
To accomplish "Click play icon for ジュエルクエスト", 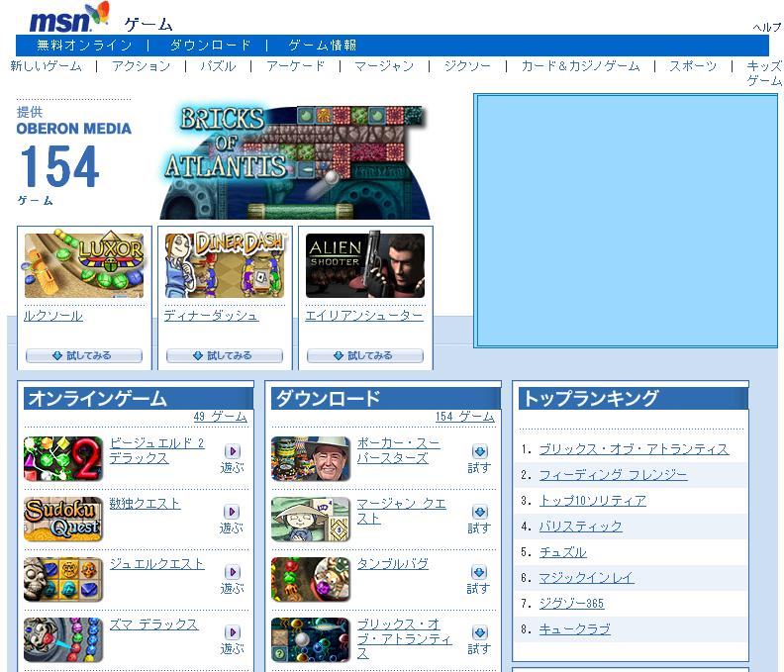I will [x=232, y=572].
